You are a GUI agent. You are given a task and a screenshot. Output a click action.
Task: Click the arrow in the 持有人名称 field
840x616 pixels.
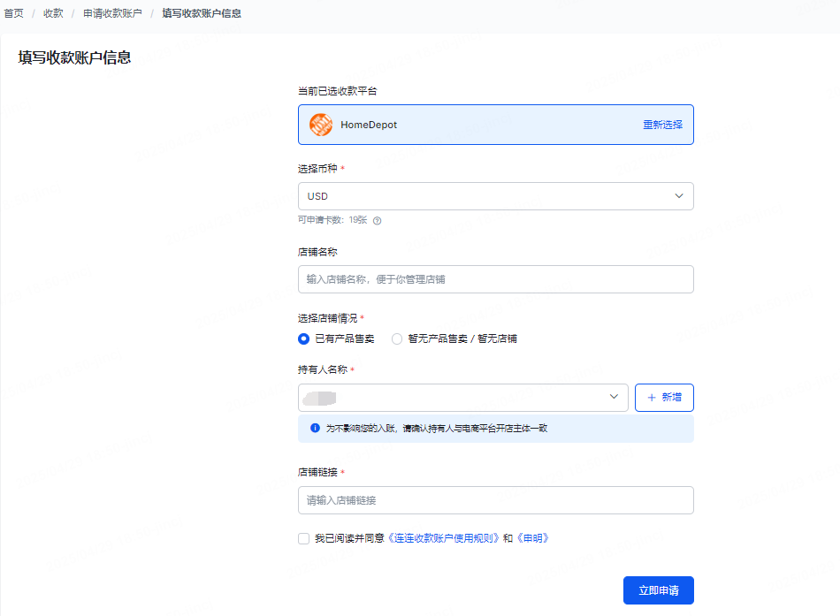tap(615, 398)
